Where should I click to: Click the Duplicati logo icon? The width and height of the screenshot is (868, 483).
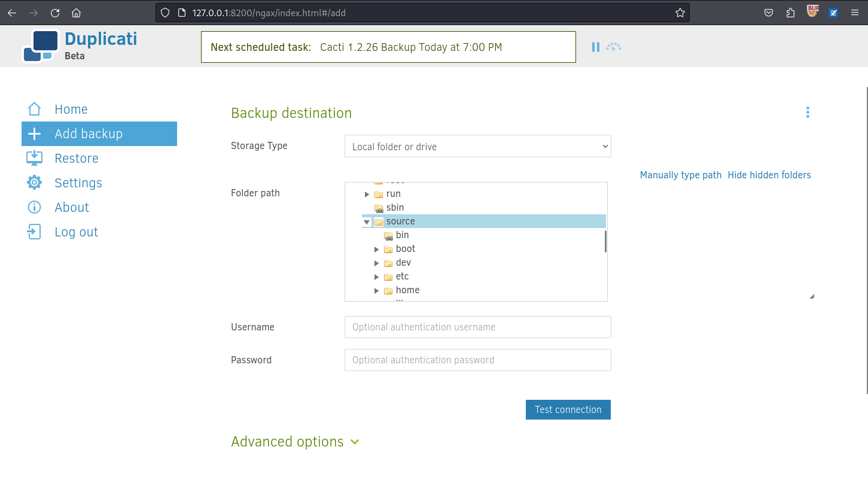tap(41, 46)
